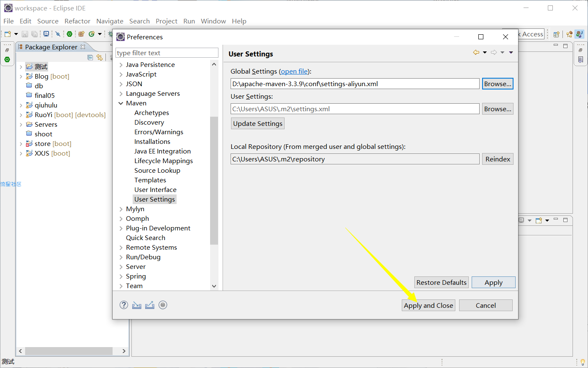This screenshot has height=368, width=588.
Task: Click the green Spring Boot Dashboard toolbar icon
Action: point(69,34)
